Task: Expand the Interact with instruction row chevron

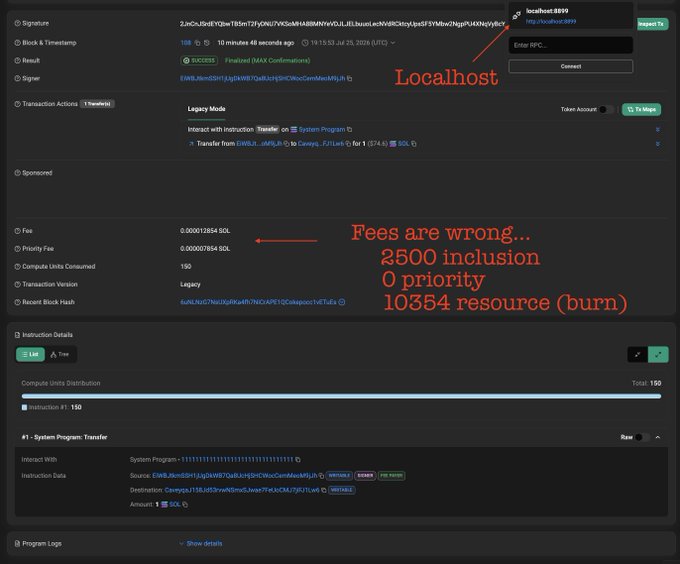Action: (x=658, y=130)
